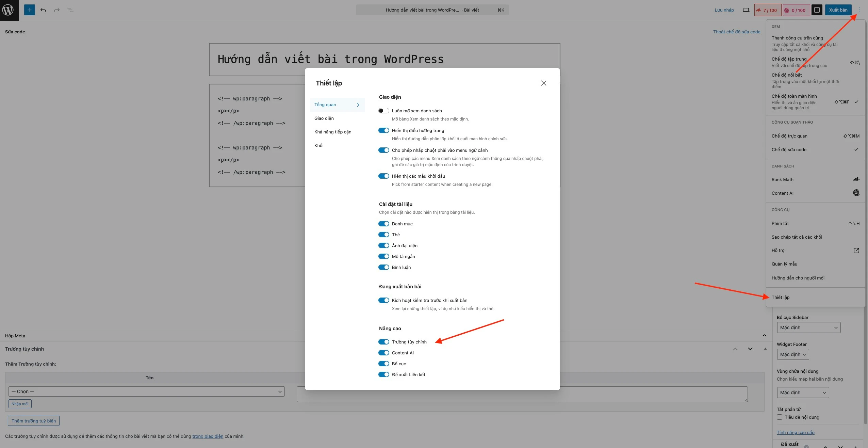Disable the Trường tùy chỉnh toggle
Image resolution: width=868 pixels, height=448 pixels.
(383, 342)
